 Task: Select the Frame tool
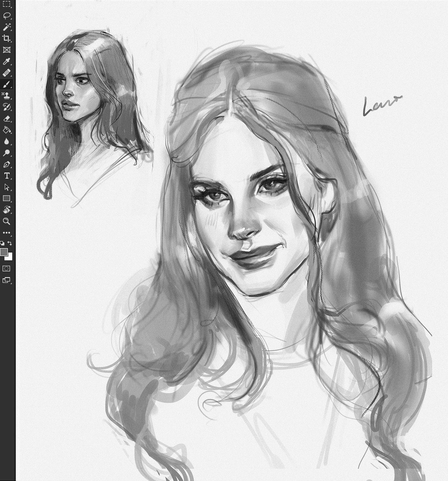[7, 50]
